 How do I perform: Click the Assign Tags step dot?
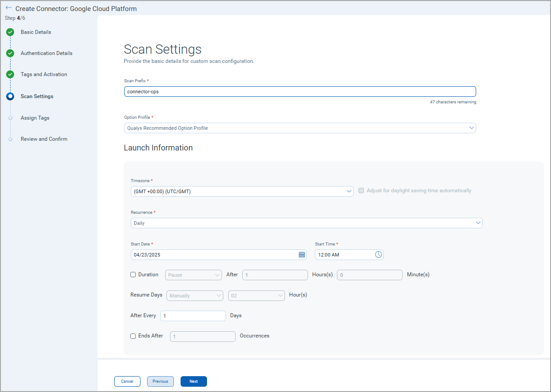click(10, 118)
